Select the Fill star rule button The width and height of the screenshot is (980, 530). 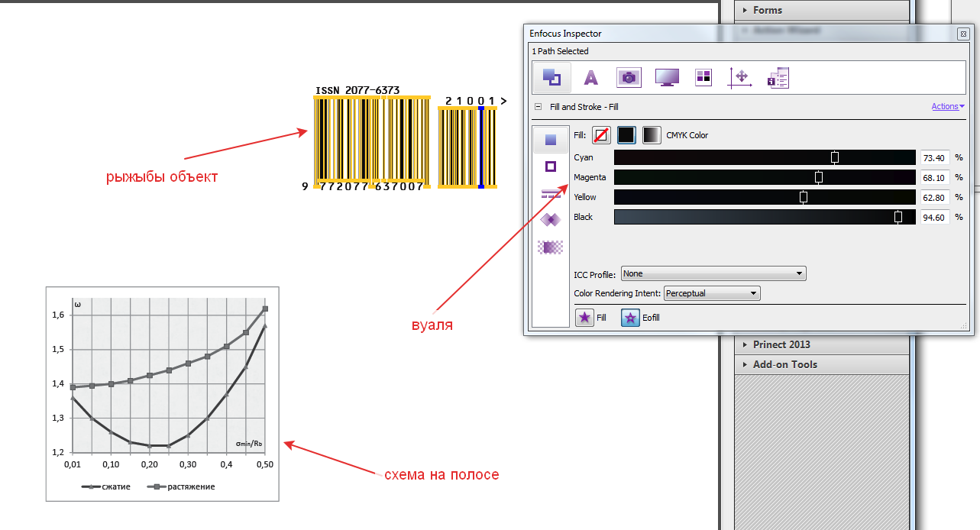[584, 318]
